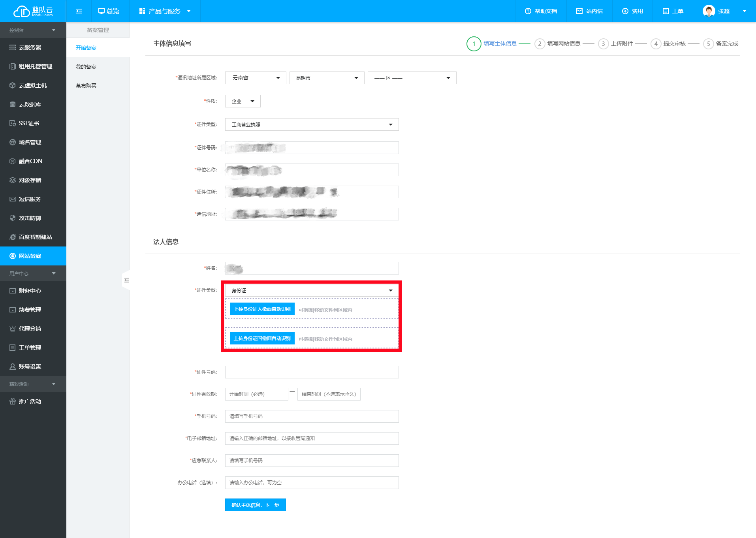Click the attack defense shield icon
Image resolution: width=756 pixels, height=538 pixels.
(13, 218)
